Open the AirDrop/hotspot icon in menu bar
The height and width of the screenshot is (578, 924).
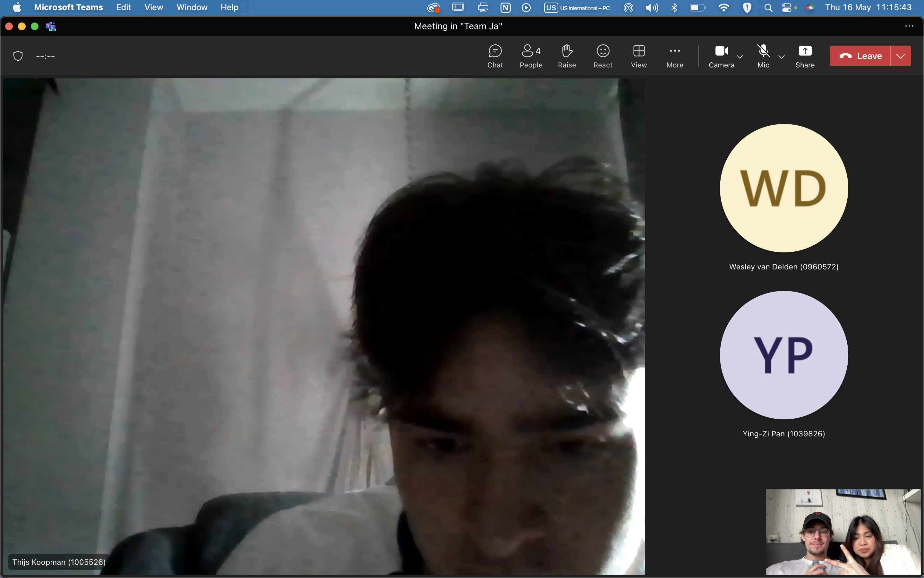coord(629,8)
